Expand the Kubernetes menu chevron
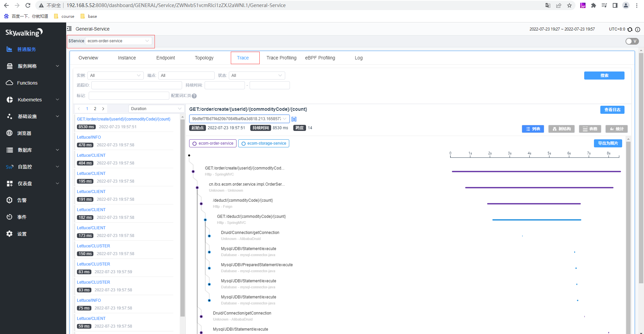This screenshot has width=644, height=334. 57,100
